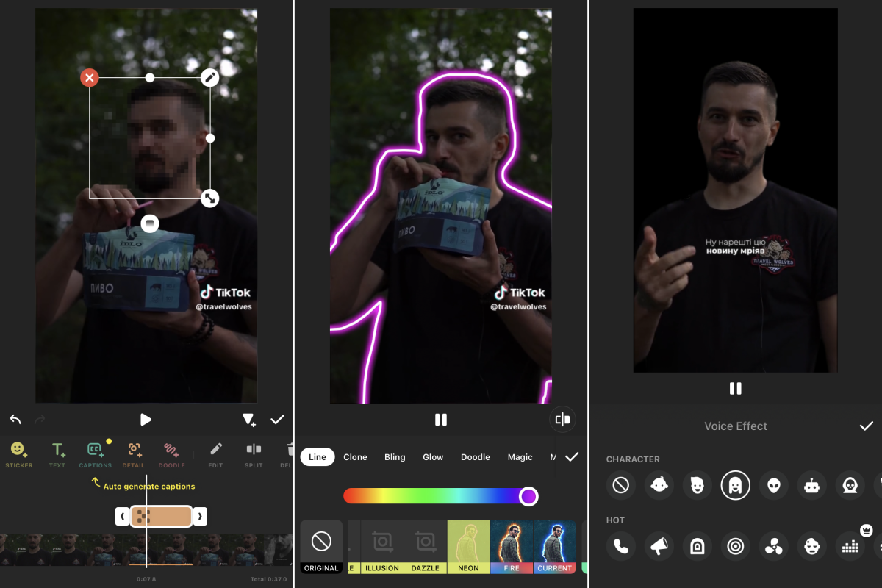
Task: Open the Sticker tool
Action: (x=18, y=453)
